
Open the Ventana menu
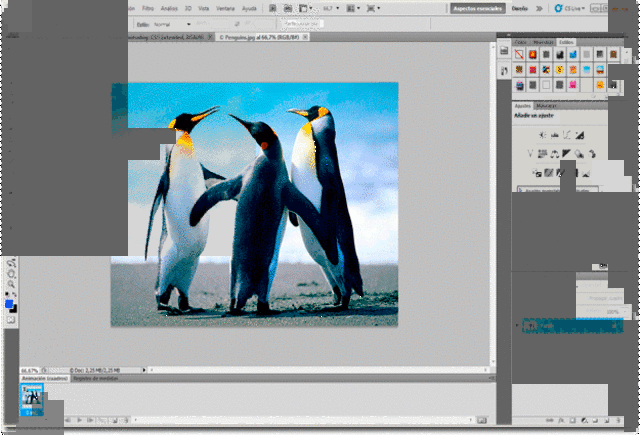(225, 8)
